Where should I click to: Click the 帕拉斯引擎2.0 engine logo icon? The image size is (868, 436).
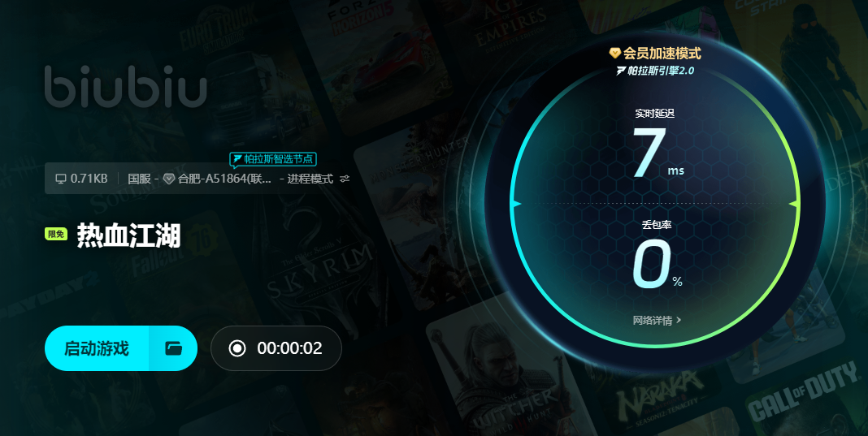[621, 71]
